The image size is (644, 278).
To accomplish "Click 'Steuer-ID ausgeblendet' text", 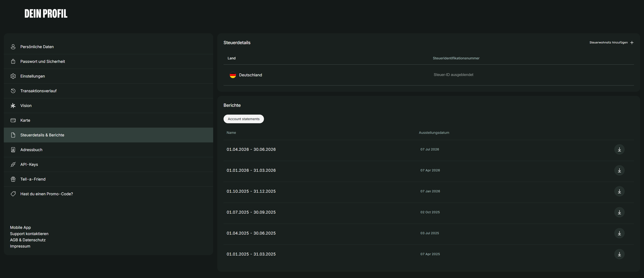I will coord(453,75).
